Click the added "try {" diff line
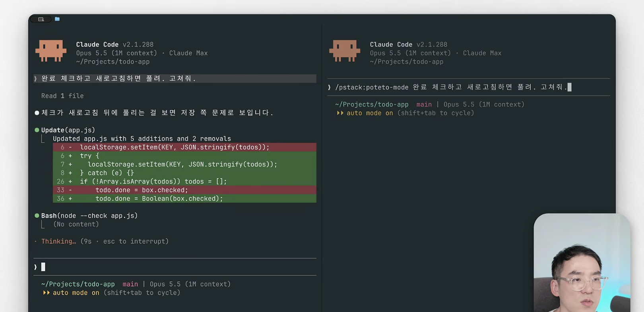 coord(184,156)
